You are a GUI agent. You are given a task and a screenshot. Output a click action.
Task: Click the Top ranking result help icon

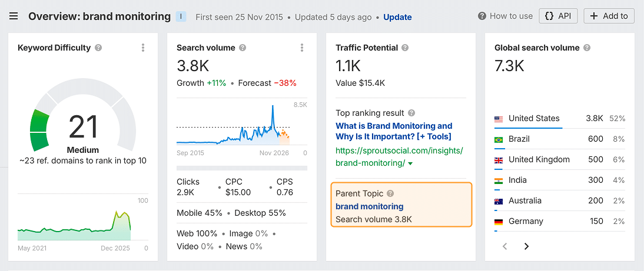(411, 113)
